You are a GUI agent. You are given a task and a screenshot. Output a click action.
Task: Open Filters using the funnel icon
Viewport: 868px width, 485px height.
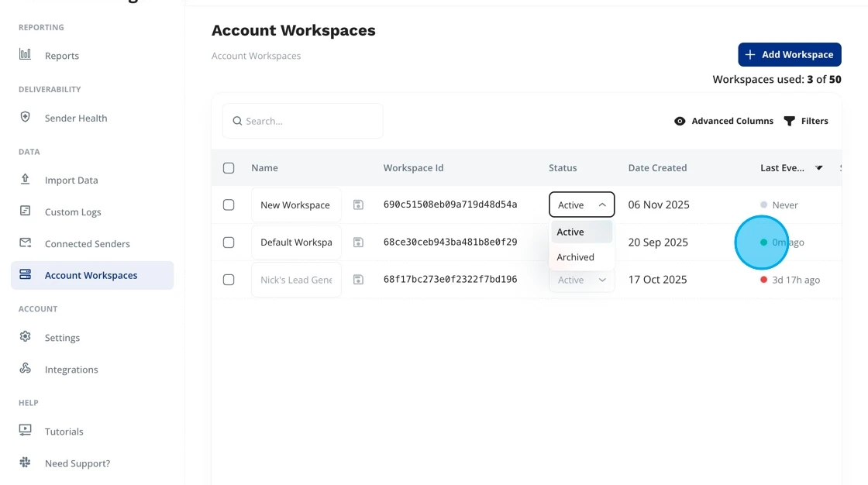click(790, 121)
